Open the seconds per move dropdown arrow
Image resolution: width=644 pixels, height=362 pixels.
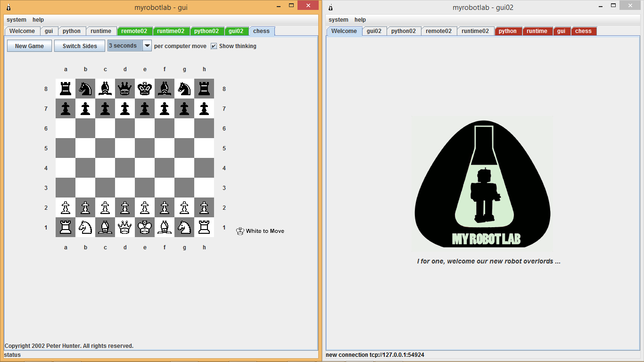[147, 46]
